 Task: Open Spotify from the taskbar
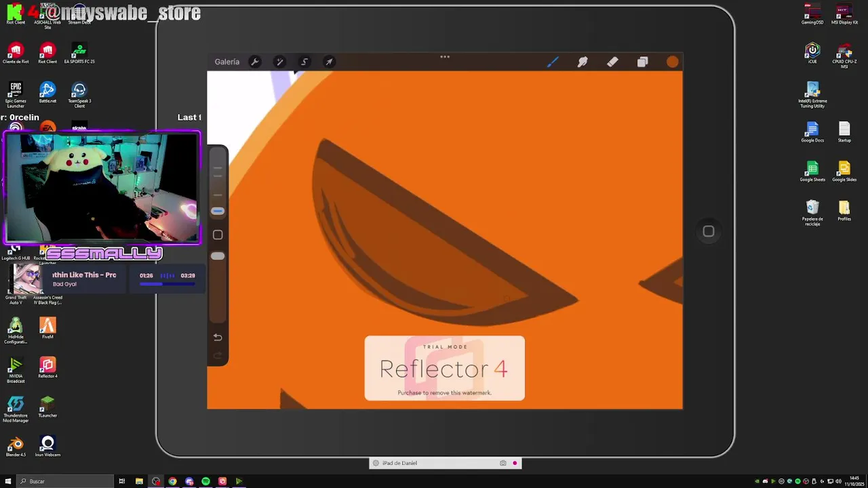[205, 481]
